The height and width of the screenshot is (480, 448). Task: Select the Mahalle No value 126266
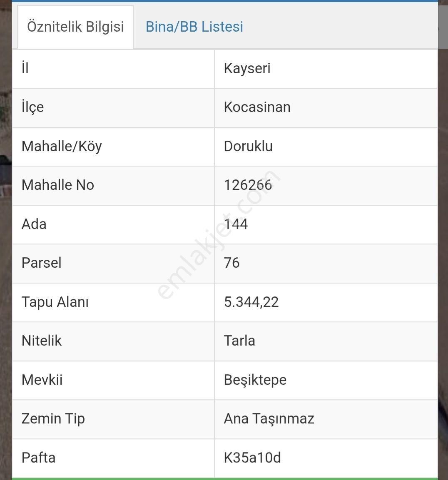point(248,185)
